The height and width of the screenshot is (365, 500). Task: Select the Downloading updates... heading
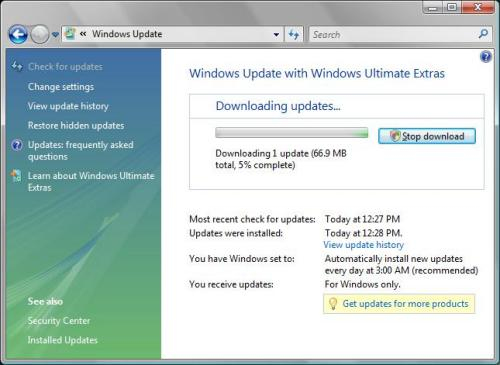click(278, 106)
